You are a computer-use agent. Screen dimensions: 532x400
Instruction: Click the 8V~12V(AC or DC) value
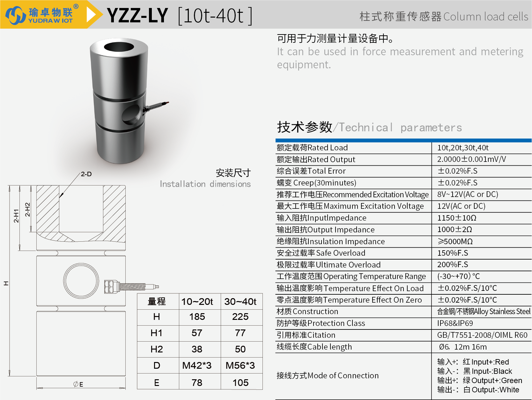click(x=468, y=194)
